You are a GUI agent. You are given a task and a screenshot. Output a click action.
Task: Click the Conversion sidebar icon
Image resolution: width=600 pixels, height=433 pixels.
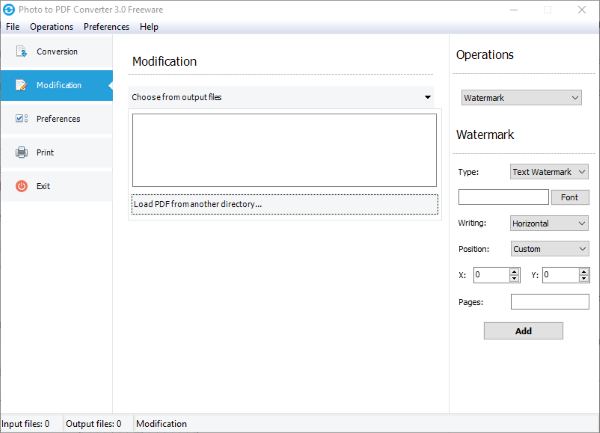point(21,52)
